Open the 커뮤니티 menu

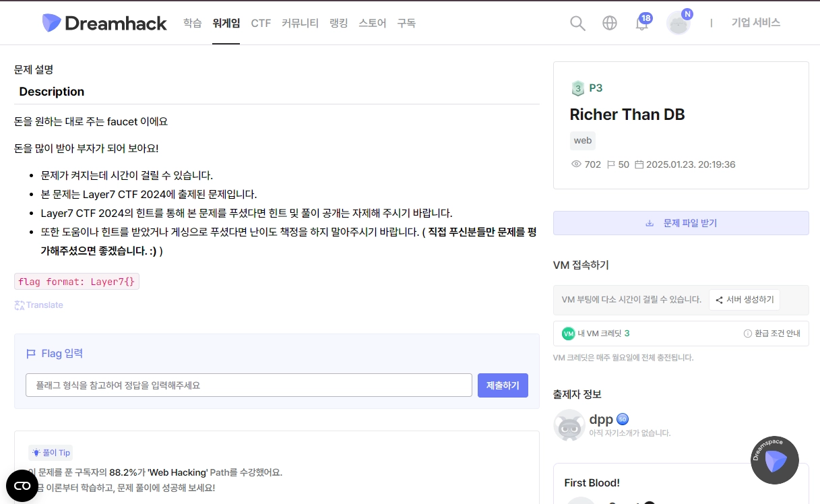pos(300,23)
